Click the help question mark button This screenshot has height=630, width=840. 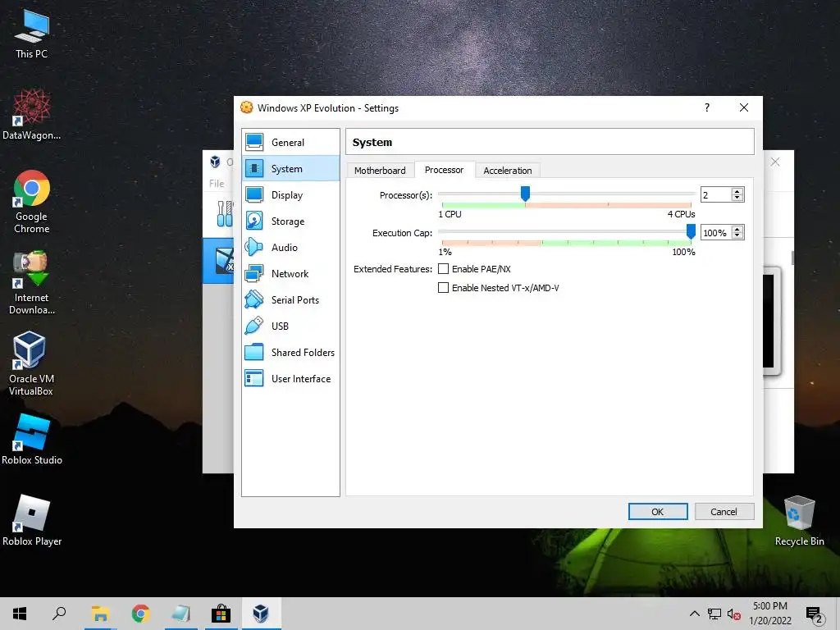pyautogui.click(x=707, y=107)
